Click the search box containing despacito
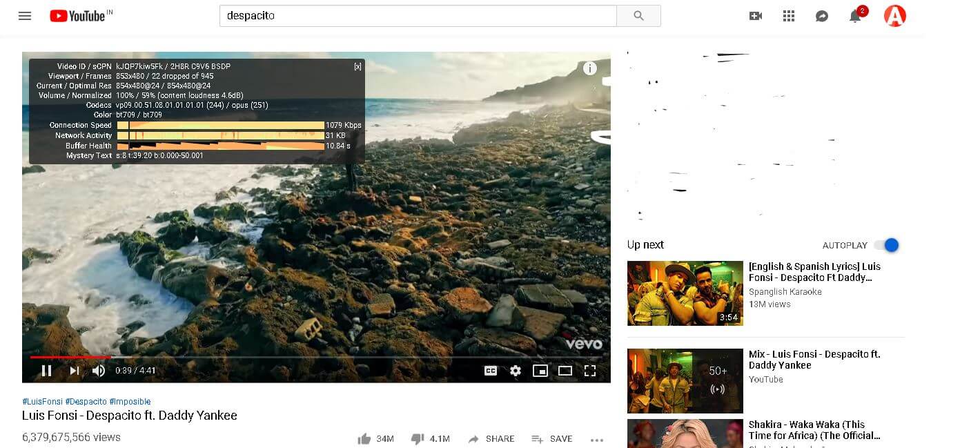This screenshot has width=980, height=448. pos(418,16)
